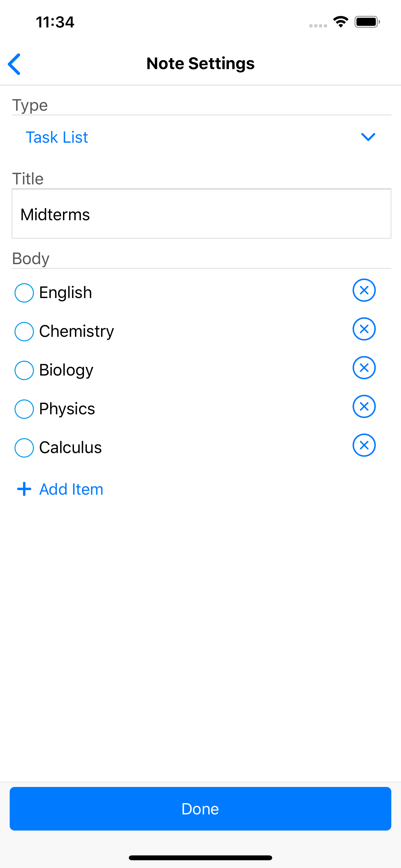The image size is (401, 868).
Task: Toggle the Biology task circle
Action: pyautogui.click(x=24, y=370)
